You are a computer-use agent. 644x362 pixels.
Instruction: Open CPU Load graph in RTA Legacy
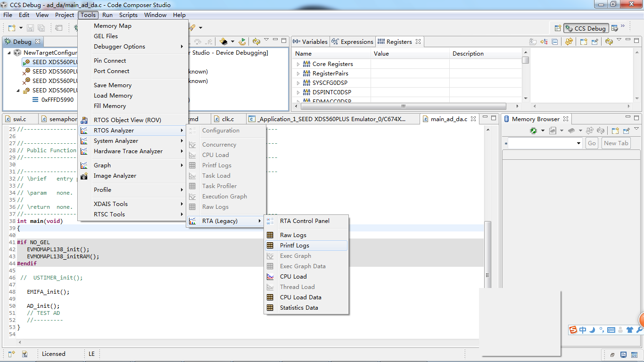[293, 277]
